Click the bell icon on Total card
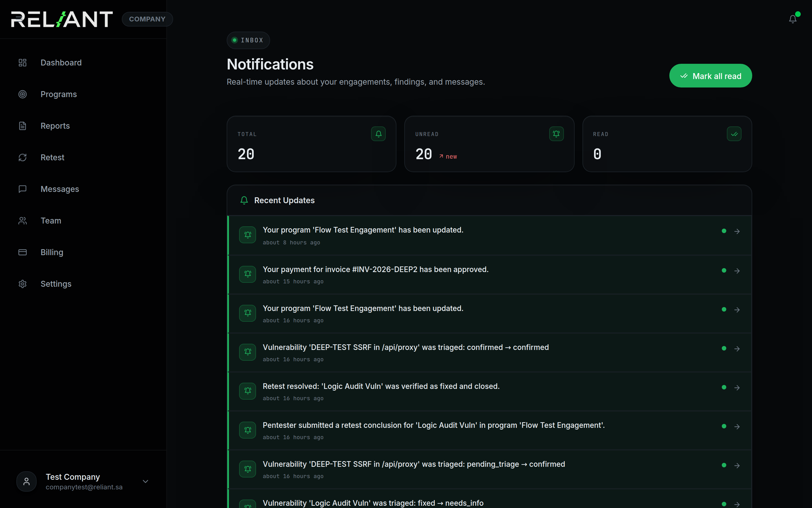This screenshot has height=508, width=812. coord(378,134)
